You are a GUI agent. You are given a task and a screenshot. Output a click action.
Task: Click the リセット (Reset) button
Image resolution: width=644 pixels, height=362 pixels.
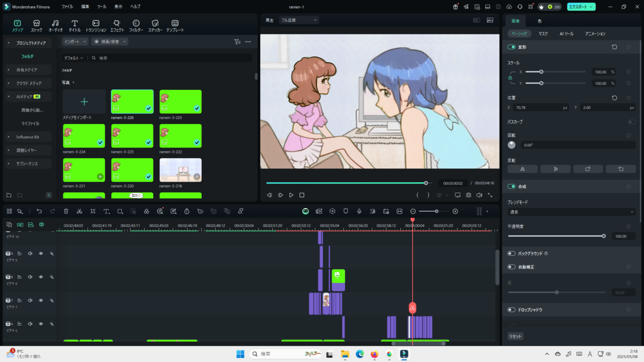515,336
